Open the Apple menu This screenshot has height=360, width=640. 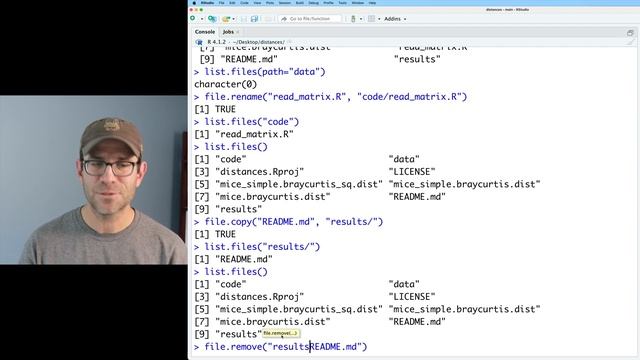[x=194, y=3]
